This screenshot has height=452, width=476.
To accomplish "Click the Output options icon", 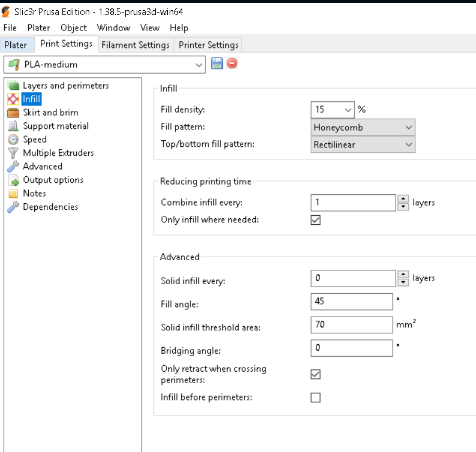I will pos(13,180).
